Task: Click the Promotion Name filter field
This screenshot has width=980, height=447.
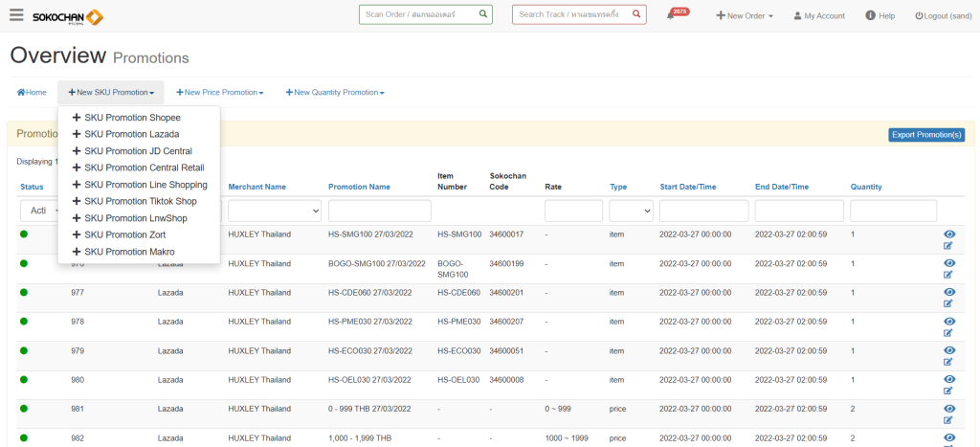Action: [x=379, y=211]
